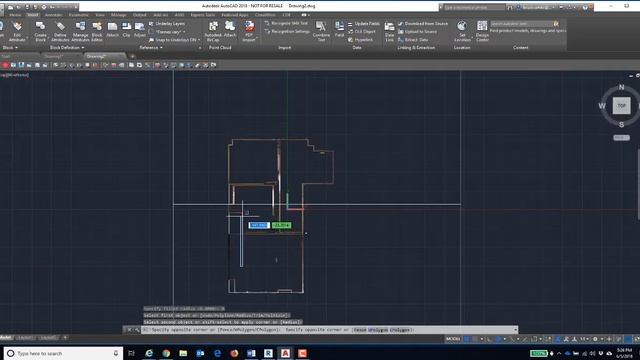Screen dimensions: 640x360
Task: Open Define Attributes tool
Action: pos(60,31)
